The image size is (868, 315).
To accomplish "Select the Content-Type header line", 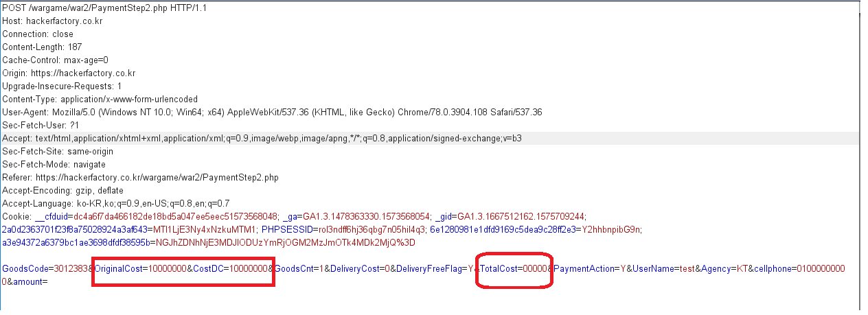I will 100,99.
